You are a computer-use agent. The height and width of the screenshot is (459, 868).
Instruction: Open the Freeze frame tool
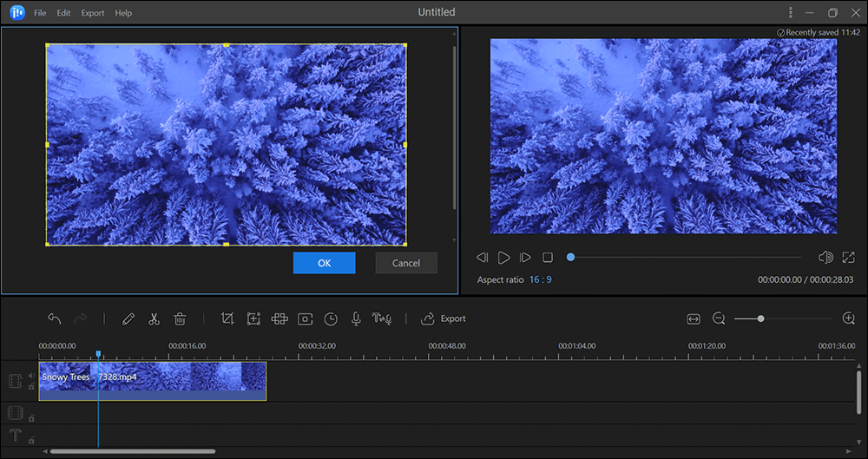306,319
